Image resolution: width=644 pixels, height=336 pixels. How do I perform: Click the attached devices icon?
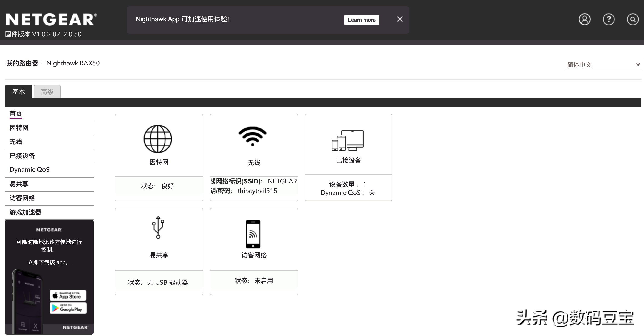tap(347, 140)
